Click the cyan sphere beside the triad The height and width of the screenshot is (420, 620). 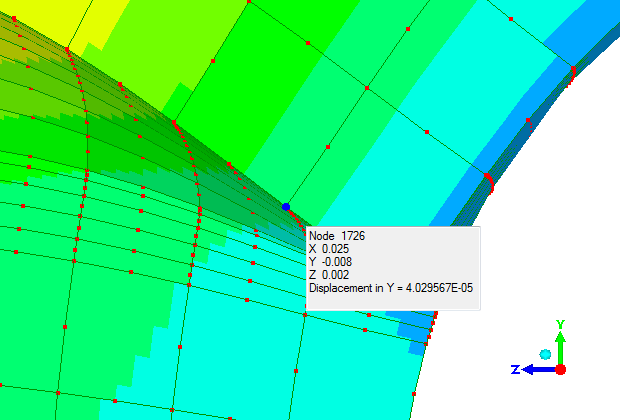click(544, 354)
